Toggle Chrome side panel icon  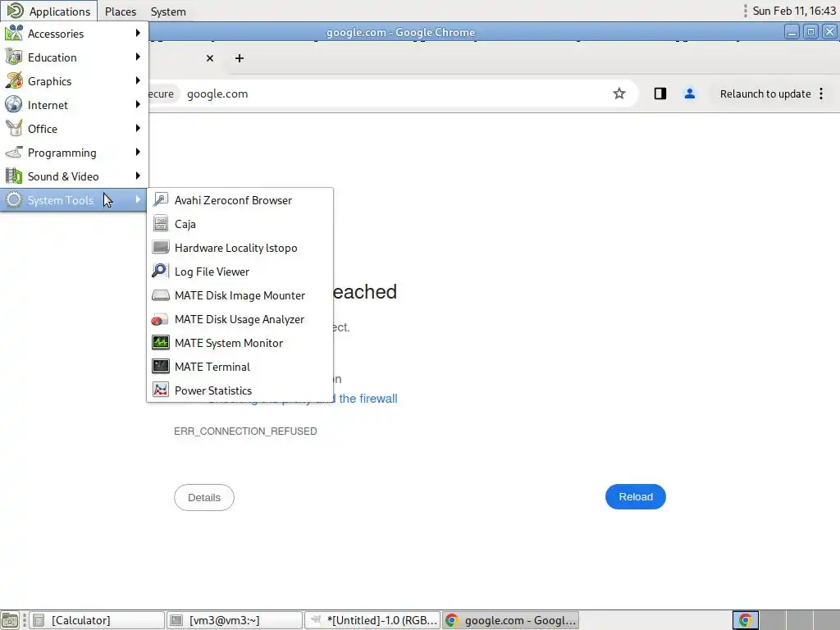point(660,94)
